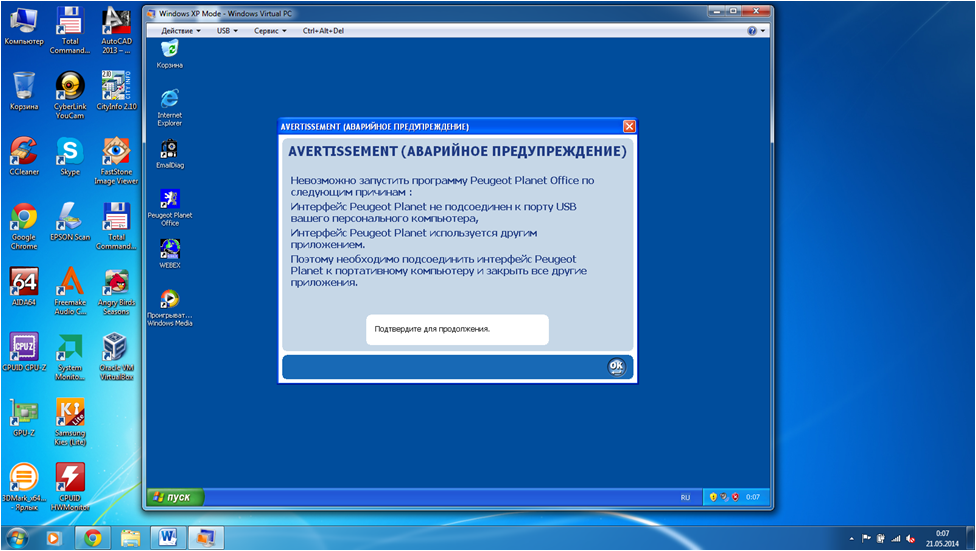
Task: Click the Windows Virtual PC taskbar button
Action: (x=206, y=538)
